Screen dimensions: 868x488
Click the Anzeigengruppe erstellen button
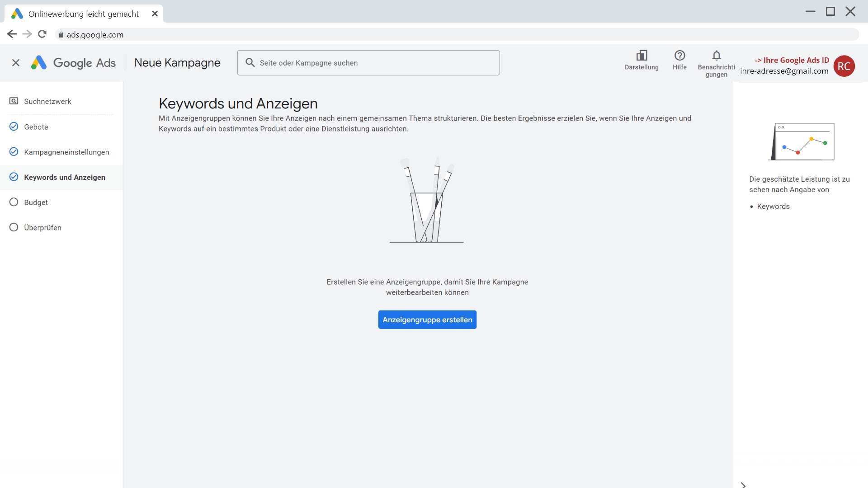[x=427, y=319]
